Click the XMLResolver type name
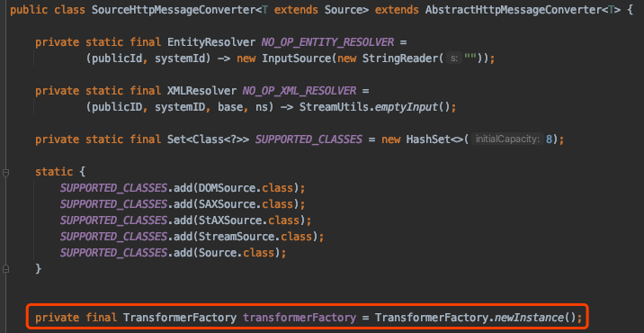 point(201,91)
